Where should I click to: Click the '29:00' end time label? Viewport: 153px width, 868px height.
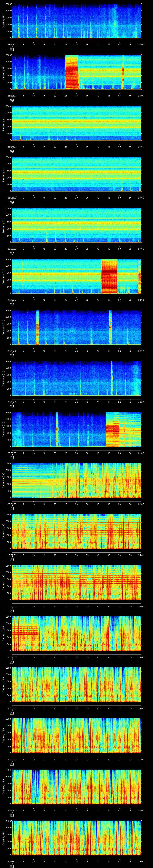point(141,351)
